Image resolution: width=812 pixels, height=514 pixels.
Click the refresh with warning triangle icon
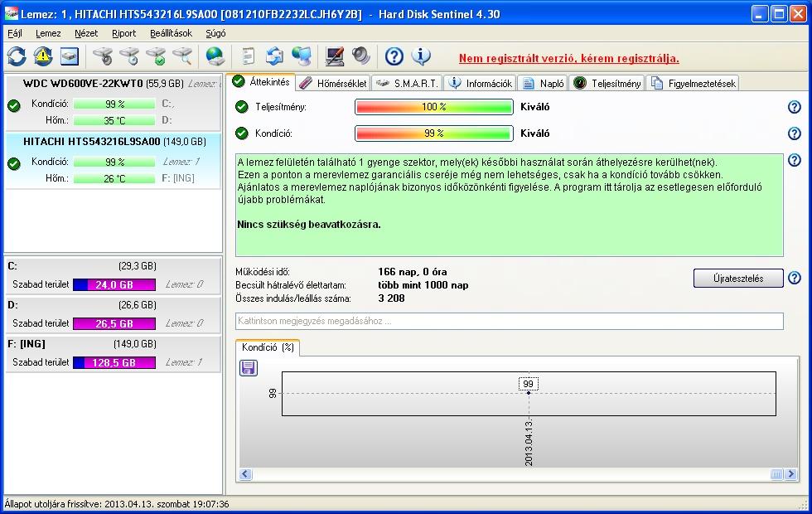(43, 56)
